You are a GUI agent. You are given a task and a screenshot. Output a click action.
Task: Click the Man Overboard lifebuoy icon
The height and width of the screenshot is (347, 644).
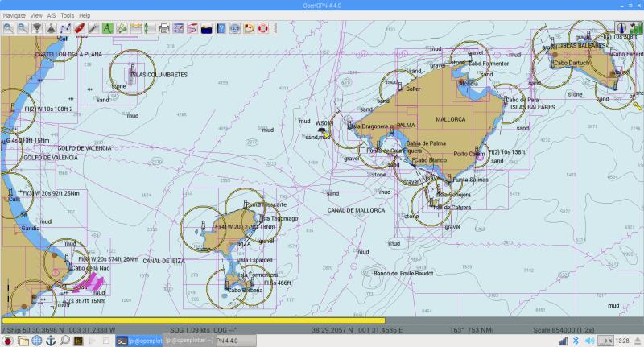pos(262,28)
